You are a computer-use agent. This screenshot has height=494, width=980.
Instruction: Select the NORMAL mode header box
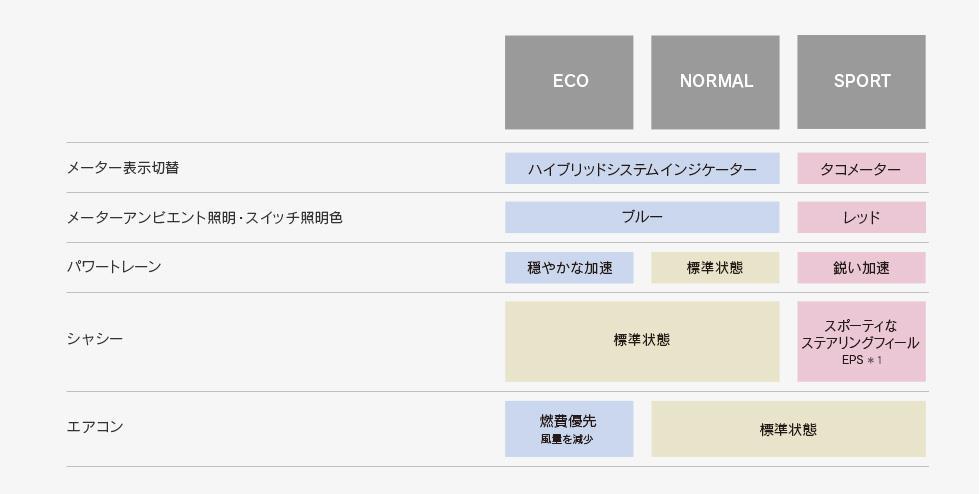pyautogui.click(x=715, y=82)
